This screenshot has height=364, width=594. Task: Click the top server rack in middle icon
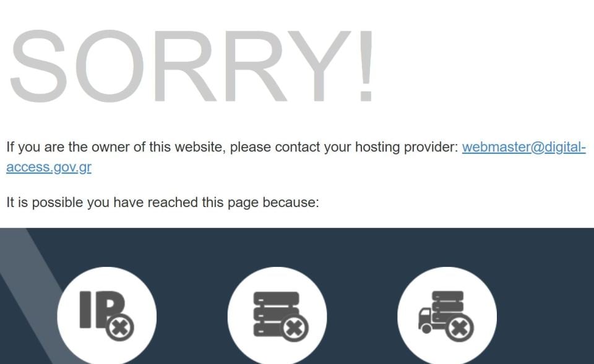click(x=276, y=298)
